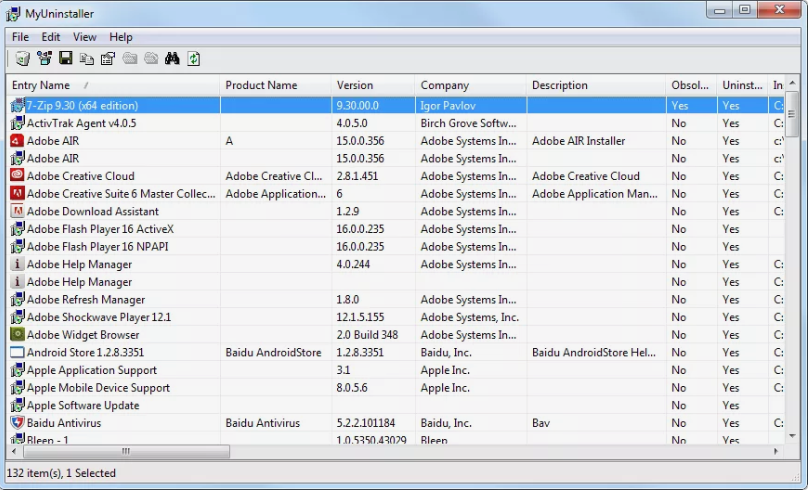
Task: Sort by the Version column header
Action: point(373,85)
